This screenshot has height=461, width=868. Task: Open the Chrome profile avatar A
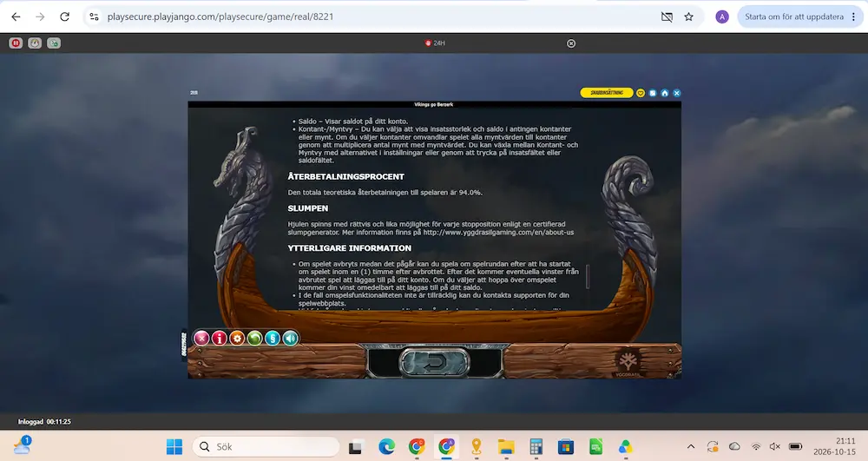tap(722, 16)
